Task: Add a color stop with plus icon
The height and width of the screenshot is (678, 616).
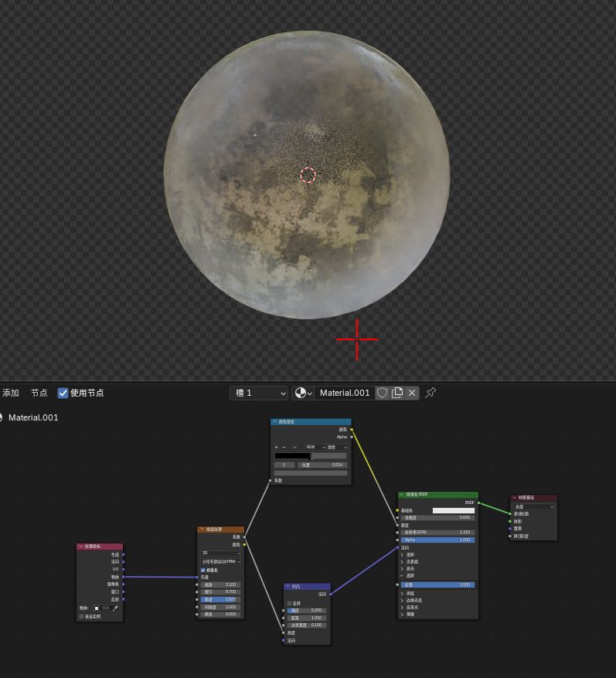Action: tap(276, 447)
